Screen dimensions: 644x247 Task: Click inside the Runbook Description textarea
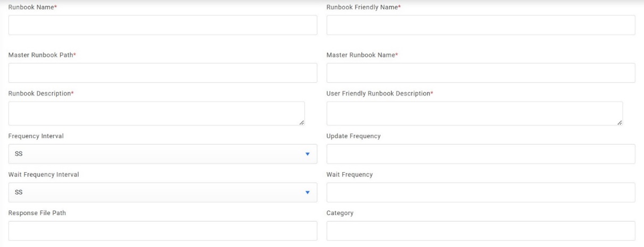[156, 113]
